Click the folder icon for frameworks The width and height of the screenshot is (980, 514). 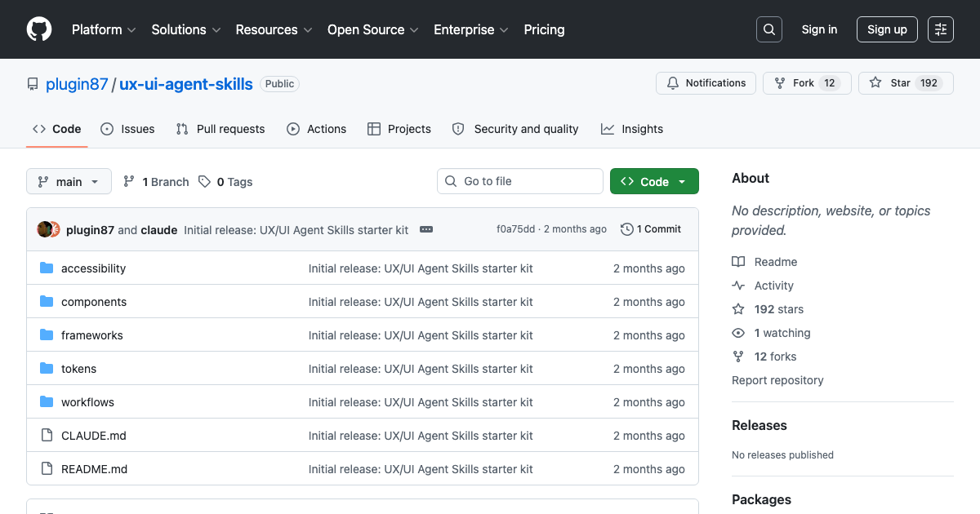click(x=47, y=335)
